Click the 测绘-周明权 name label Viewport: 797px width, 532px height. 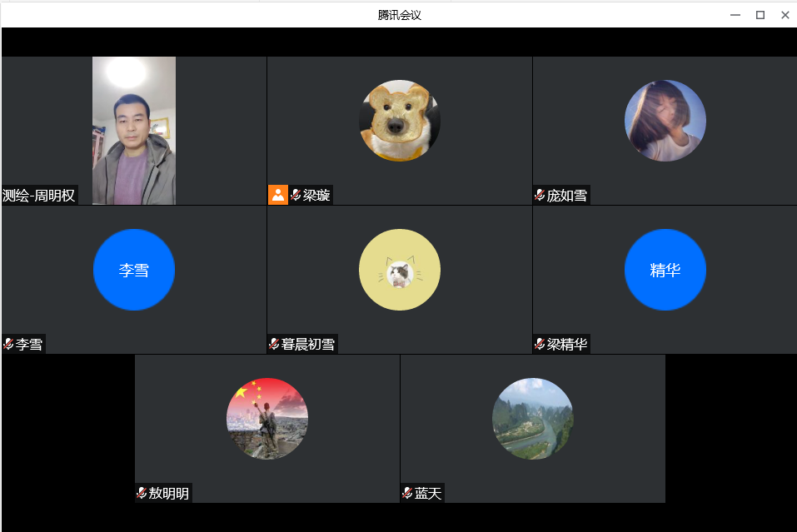39,196
